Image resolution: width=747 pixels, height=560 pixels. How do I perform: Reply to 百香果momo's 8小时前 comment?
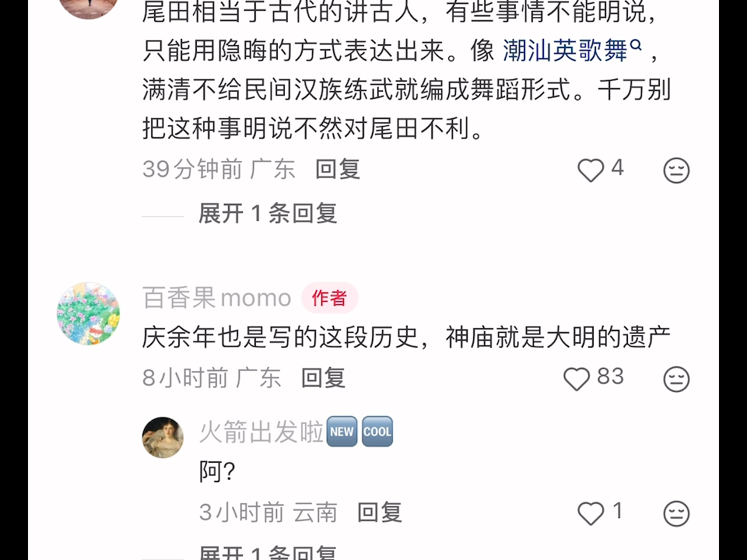coord(324,378)
